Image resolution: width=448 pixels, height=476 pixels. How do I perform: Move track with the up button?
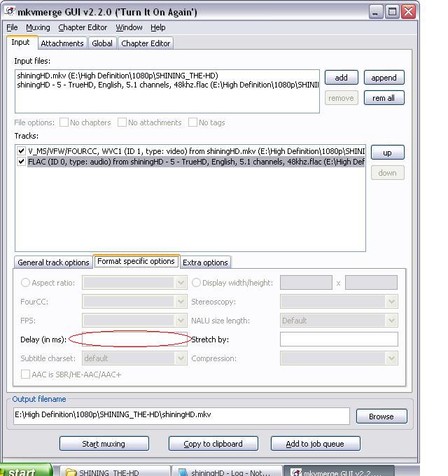tap(387, 153)
